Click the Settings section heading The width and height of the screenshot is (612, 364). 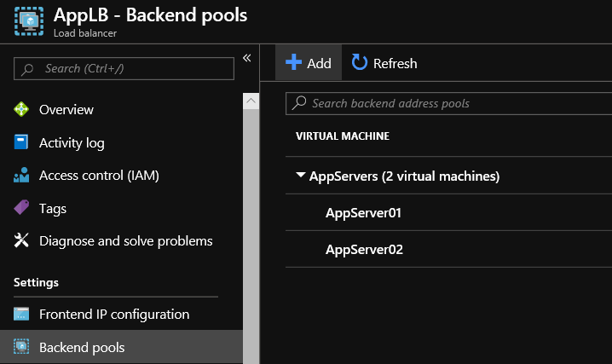(36, 282)
